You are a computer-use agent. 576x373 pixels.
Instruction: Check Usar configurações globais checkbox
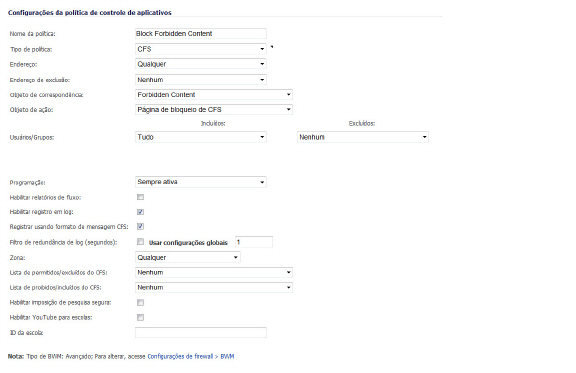click(x=140, y=242)
